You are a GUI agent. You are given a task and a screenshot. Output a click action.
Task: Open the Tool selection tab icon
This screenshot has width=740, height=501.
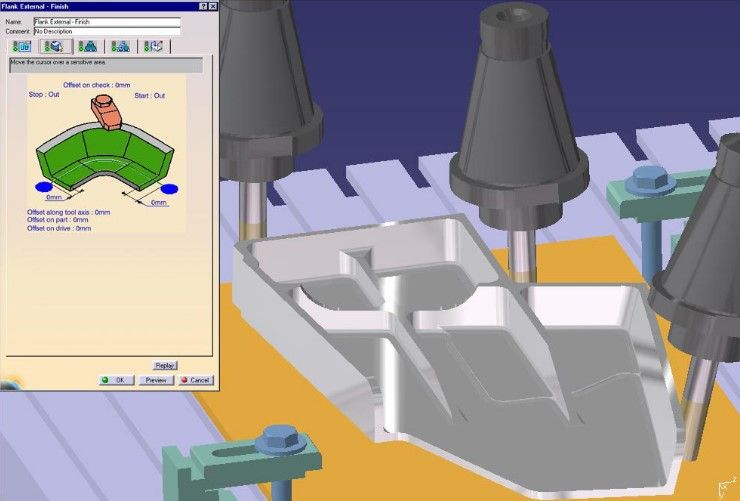[88, 46]
